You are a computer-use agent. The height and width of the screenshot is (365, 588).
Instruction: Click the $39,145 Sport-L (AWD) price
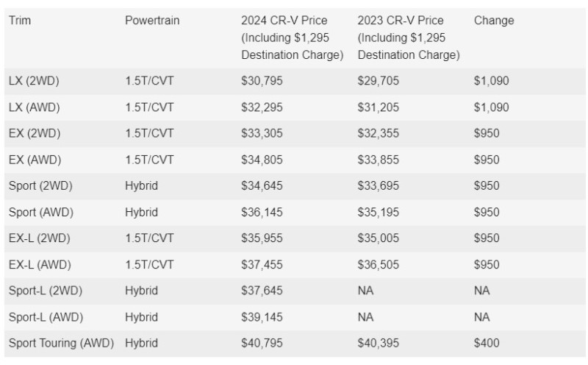click(x=262, y=317)
